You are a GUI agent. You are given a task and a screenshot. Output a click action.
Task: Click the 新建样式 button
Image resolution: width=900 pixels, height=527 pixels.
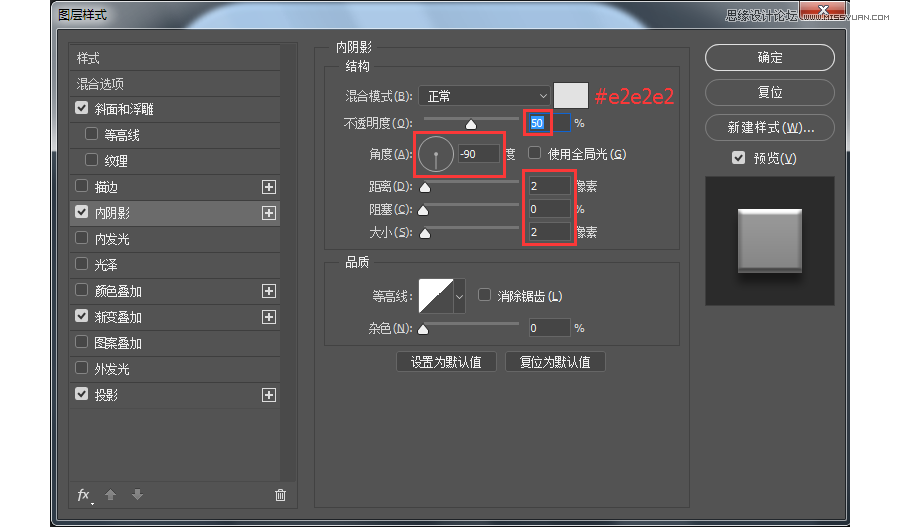click(x=770, y=127)
